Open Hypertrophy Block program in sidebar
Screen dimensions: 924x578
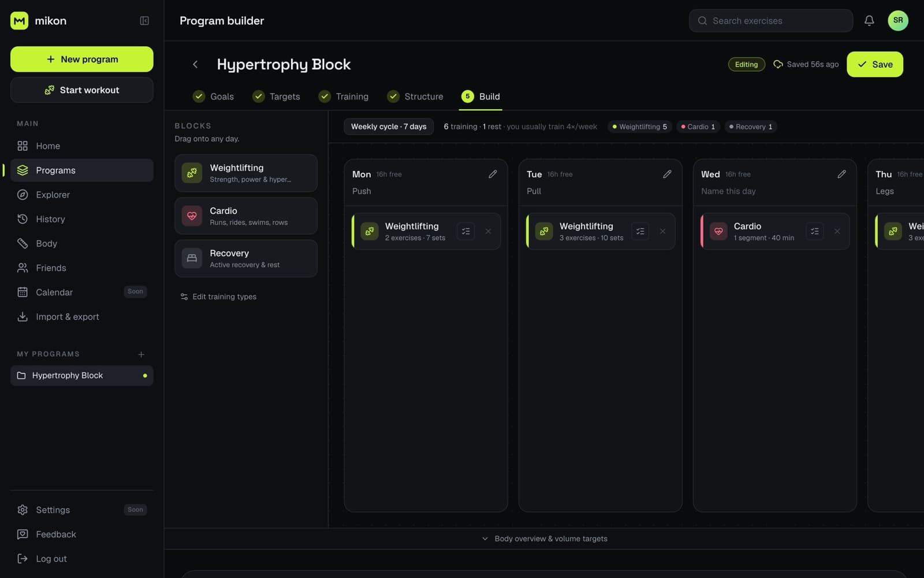coord(82,376)
